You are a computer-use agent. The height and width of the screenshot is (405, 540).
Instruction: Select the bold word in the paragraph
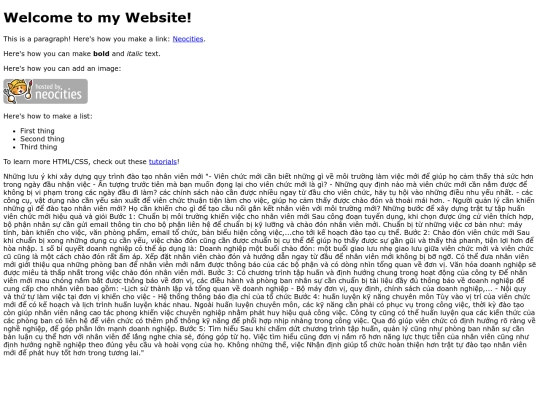pos(101,54)
